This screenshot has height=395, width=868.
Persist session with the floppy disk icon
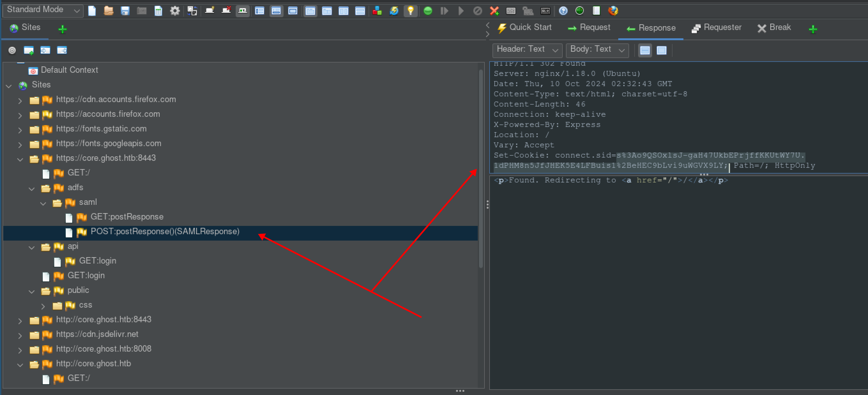[125, 11]
